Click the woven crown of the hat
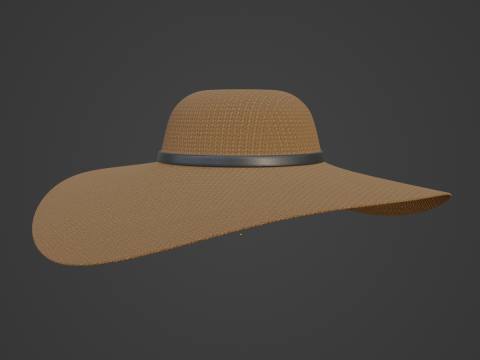 [241, 122]
